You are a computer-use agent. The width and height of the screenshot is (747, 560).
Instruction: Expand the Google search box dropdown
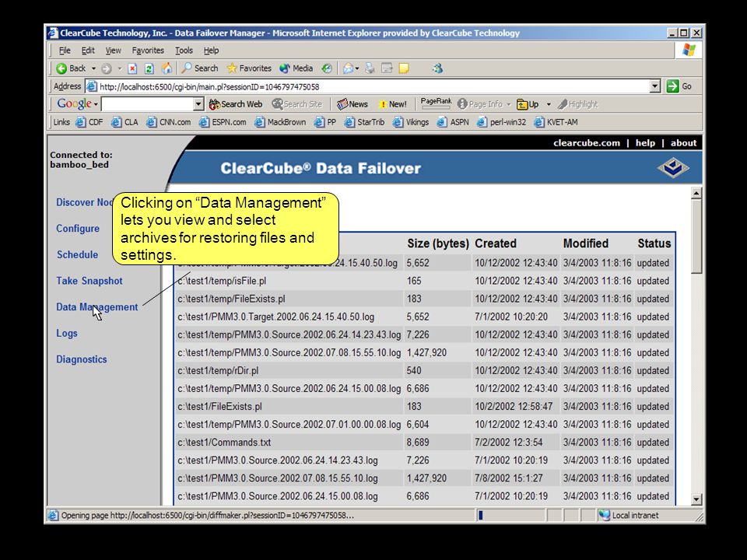[198, 104]
